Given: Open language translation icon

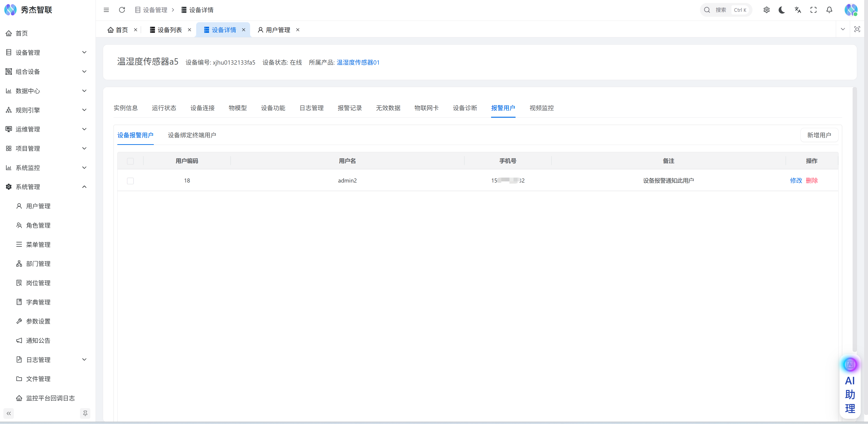Looking at the screenshot, I should click(798, 10).
